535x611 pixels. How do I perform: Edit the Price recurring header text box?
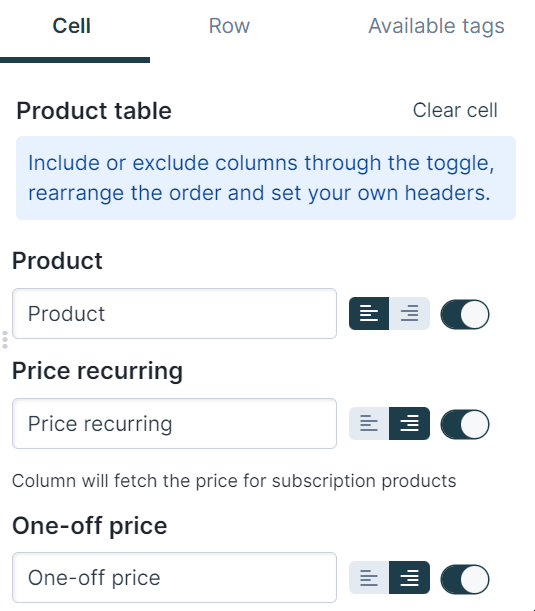(x=174, y=424)
